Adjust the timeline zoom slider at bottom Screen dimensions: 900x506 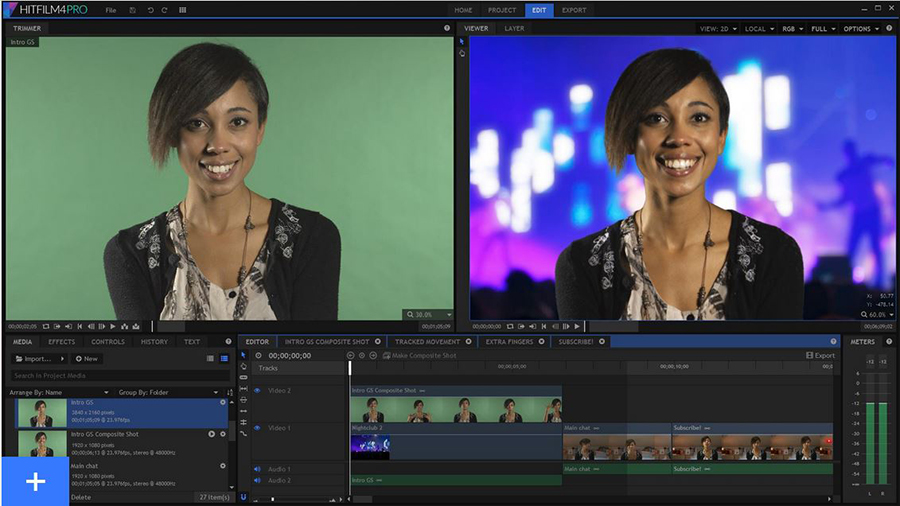pos(275,498)
